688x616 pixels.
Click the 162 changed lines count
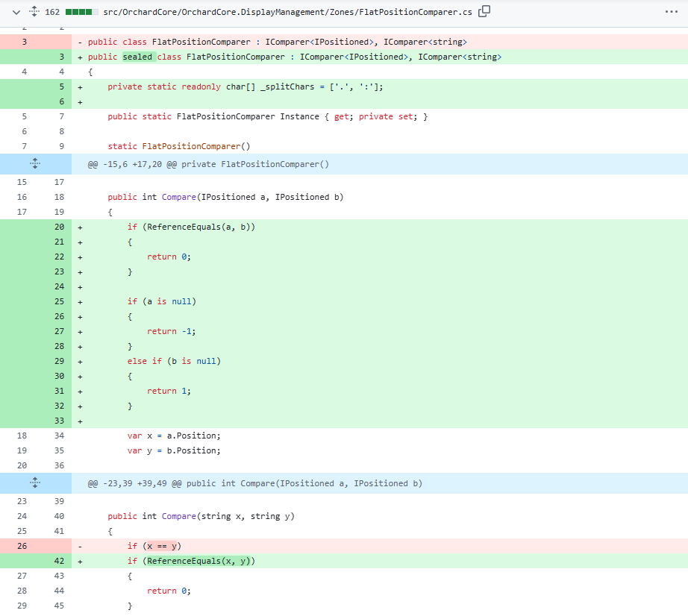(x=52, y=12)
